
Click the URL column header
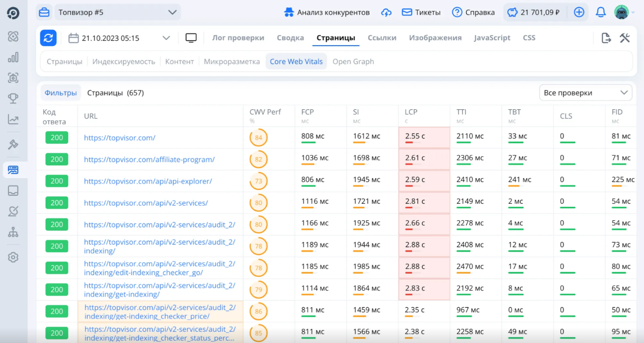(90, 116)
